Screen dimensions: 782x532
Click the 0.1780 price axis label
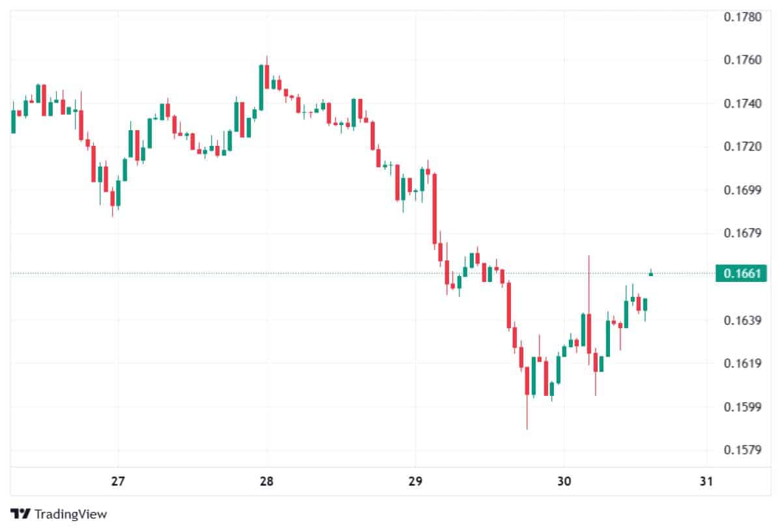742,17
